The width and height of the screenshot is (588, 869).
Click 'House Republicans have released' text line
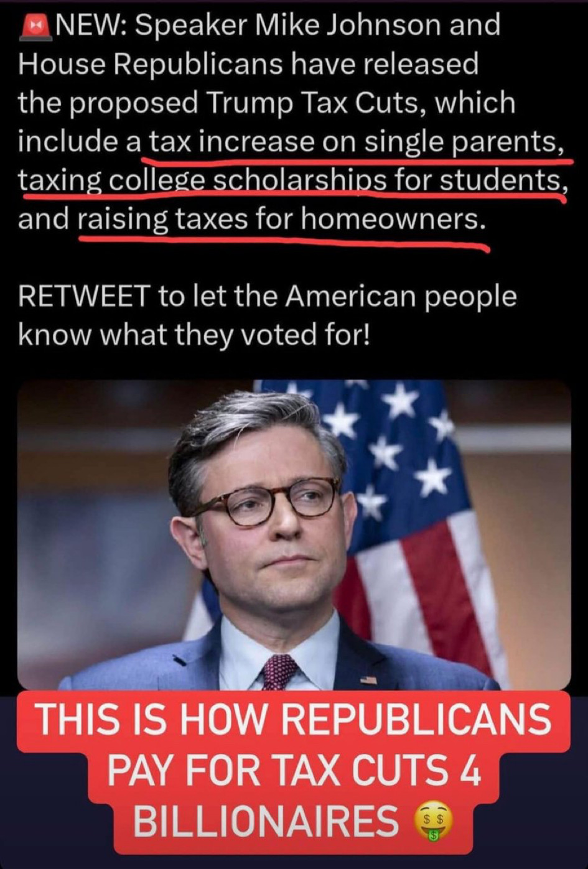(248, 64)
